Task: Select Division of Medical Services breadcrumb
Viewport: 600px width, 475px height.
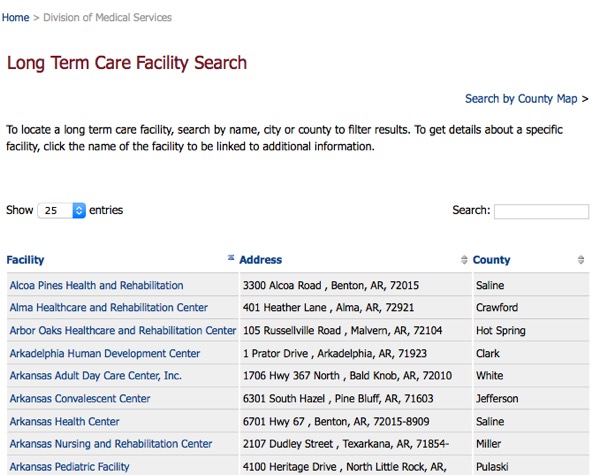Action: (x=108, y=18)
